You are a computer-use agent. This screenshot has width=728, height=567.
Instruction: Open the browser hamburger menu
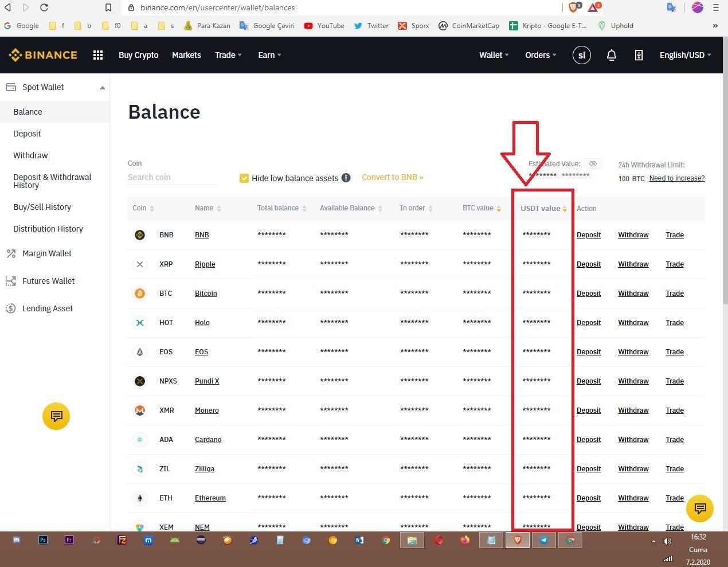(x=716, y=7)
